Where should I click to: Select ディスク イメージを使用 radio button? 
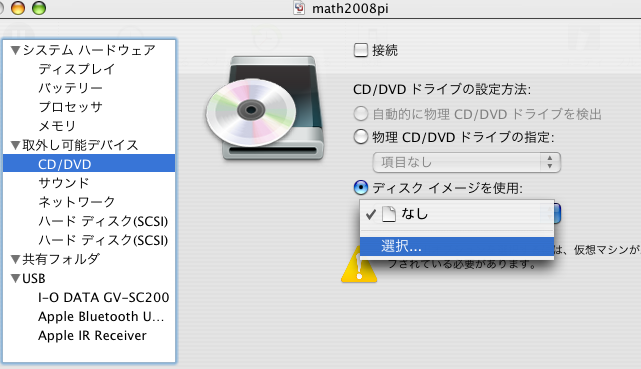(x=361, y=188)
